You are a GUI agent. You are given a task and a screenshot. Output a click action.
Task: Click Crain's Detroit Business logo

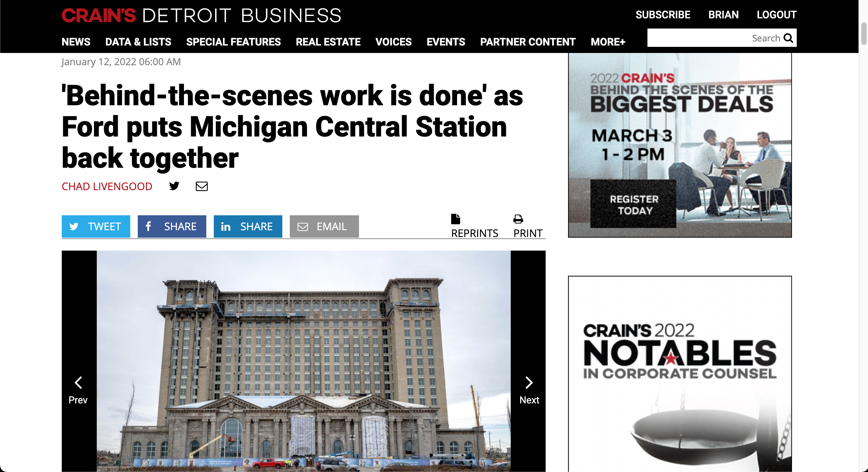tap(202, 16)
